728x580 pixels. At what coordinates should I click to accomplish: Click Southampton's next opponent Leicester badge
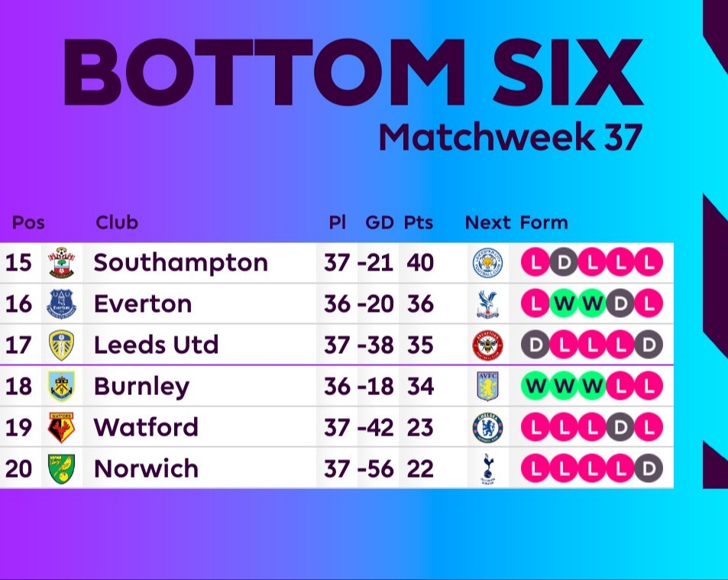pos(486,263)
